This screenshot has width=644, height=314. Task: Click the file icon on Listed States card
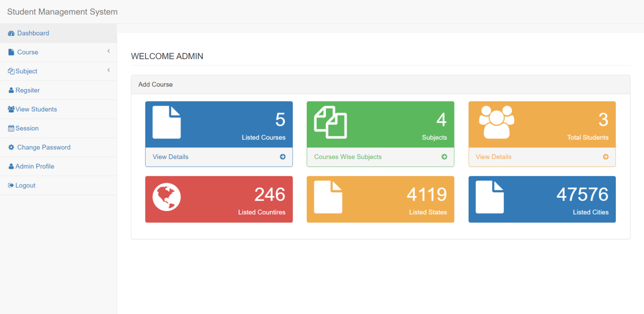328,197
